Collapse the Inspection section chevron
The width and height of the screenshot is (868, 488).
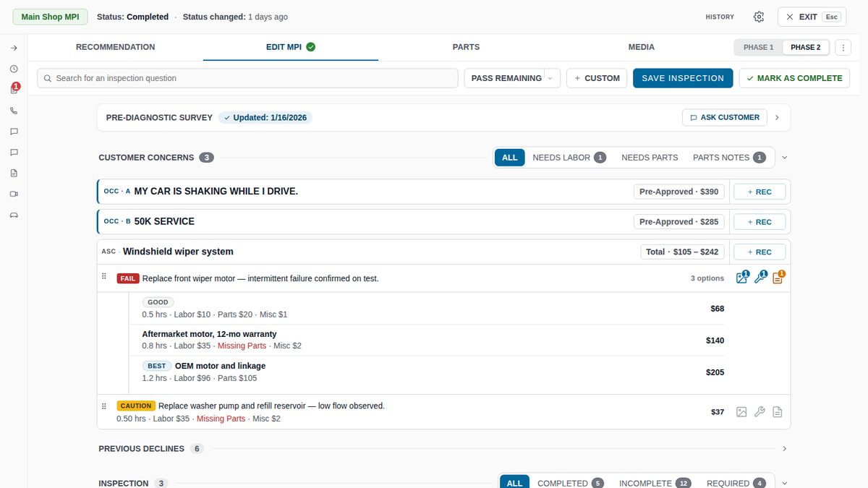click(x=785, y=483)
